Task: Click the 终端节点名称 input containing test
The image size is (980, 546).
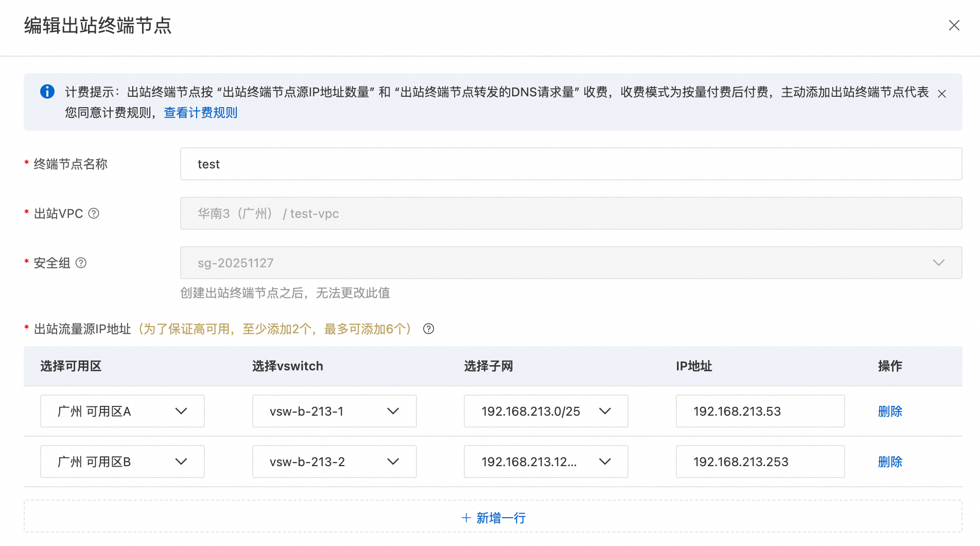Action: (571, 164)
